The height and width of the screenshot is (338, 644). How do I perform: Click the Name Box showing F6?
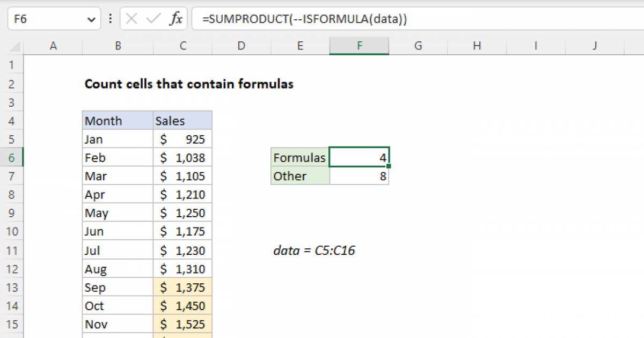53,19
